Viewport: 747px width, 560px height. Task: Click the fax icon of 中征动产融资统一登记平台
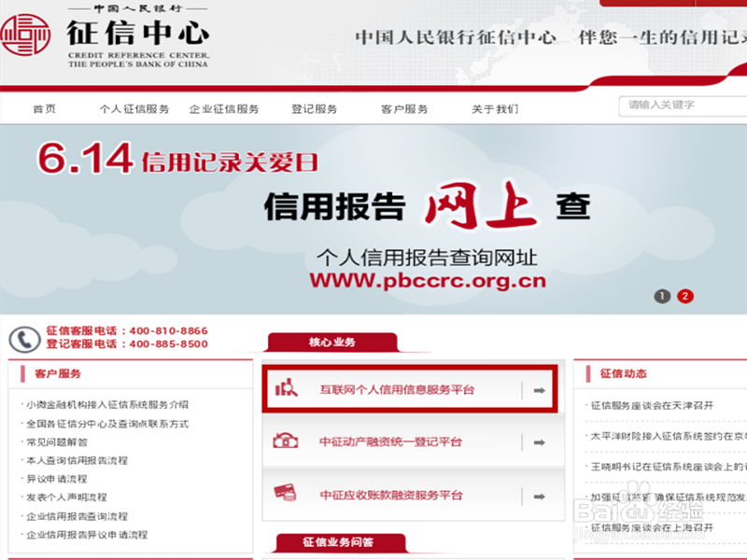286,441
